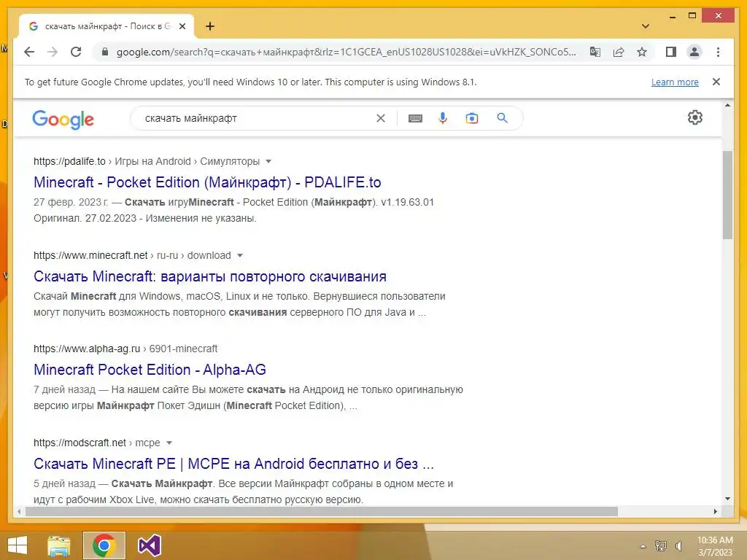Click the https://www.alpha-ag.ru breadcrumb text
The height and width of the screenshot is (560, 747).
click(87, 349)
